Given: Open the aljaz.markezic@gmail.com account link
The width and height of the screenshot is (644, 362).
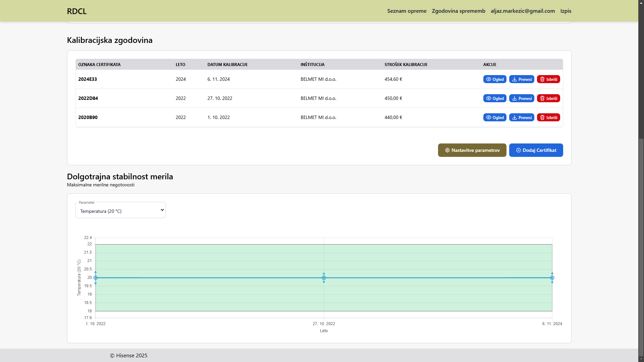Looking at the screenshot, I should coord(523,11).
